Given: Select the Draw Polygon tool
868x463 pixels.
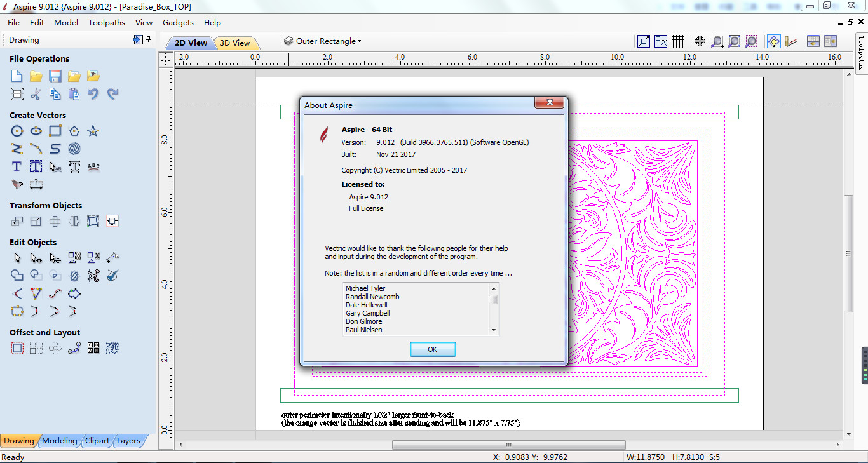Looking at the screenshot, I should 74,131.
